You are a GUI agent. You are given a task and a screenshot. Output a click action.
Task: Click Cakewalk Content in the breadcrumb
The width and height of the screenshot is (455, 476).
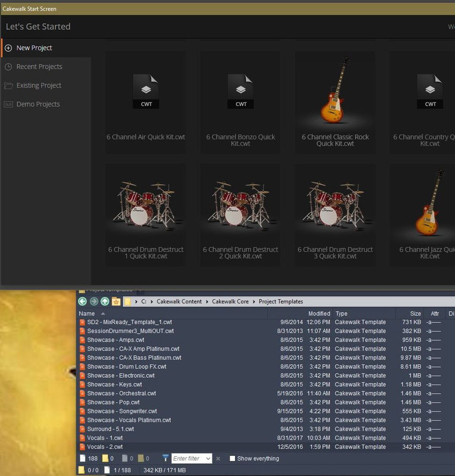pyautogui.click(x=179, y=302)
